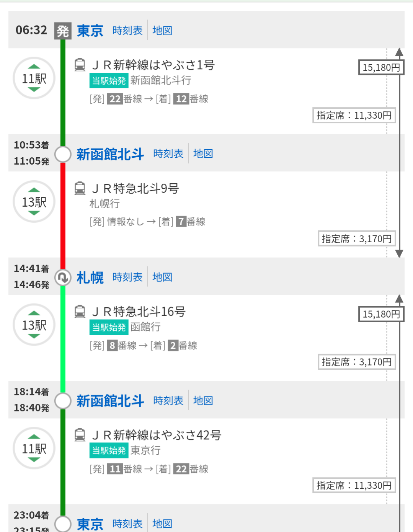Screen dimensions: 413x532
Task: Click 指定席：11,330円 for はやぶさ1号
Action: click(354, 115)
